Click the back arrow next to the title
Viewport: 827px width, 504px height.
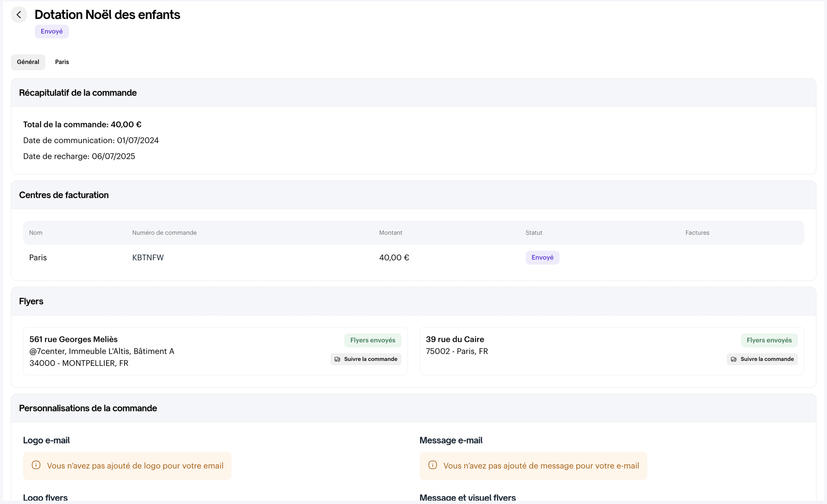[x=19, y=15]
